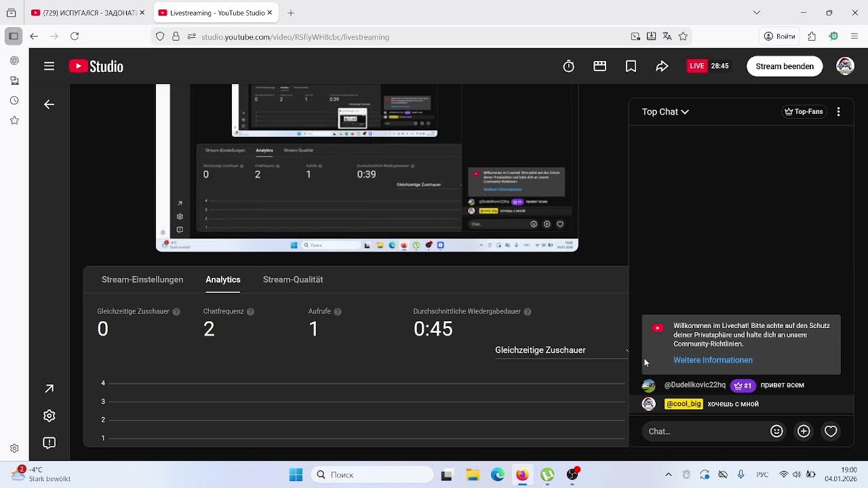Focus the Chat... message input field
Viewport: 868px width, 488px height.
pyautogui.click(x=705, y=431)
